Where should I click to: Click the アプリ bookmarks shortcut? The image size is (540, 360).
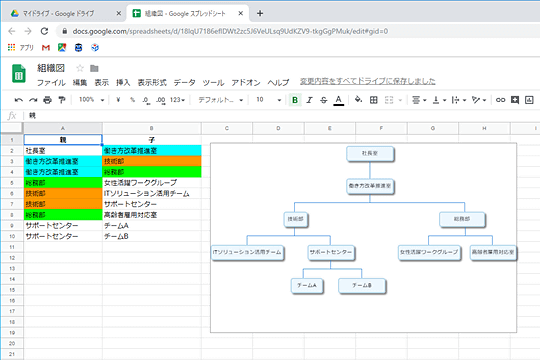[21, 48]
